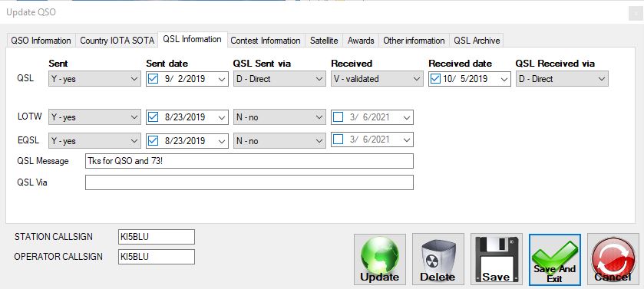644x289 pixels.
Task: Uncheck the EQSL sent date checkbox
Action: click(153, 140)
